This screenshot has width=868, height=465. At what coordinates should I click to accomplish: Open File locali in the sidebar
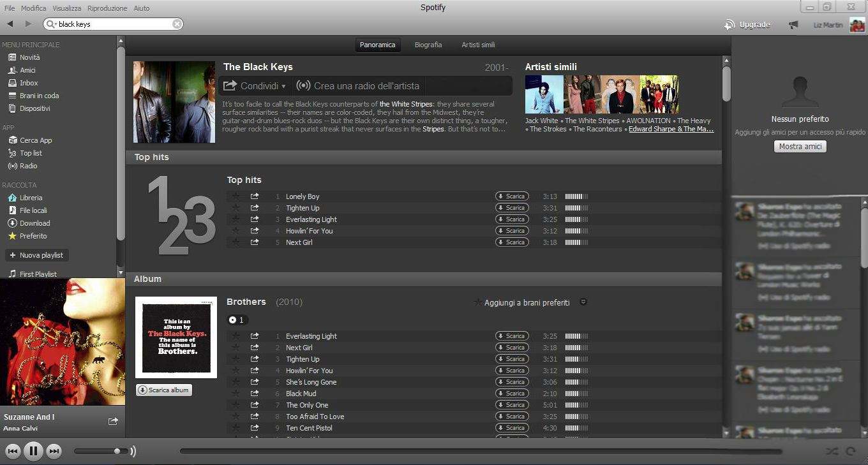(27, 210)
